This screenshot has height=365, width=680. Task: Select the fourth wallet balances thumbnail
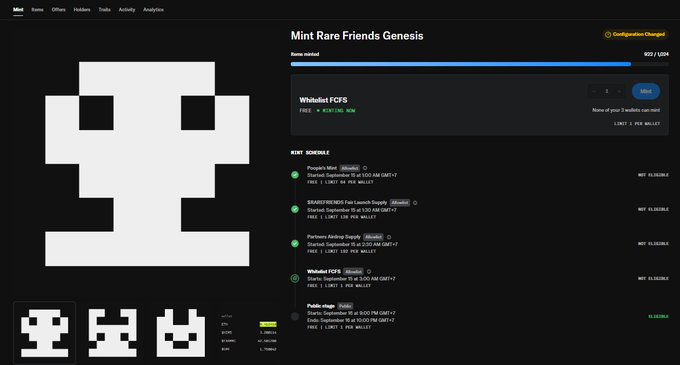[x=249, y=332]
